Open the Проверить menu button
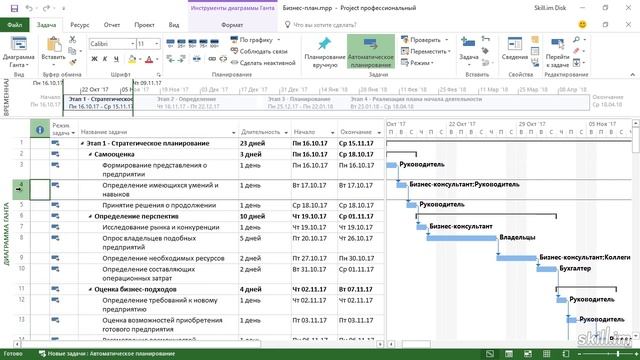 [x=424, y=40]
